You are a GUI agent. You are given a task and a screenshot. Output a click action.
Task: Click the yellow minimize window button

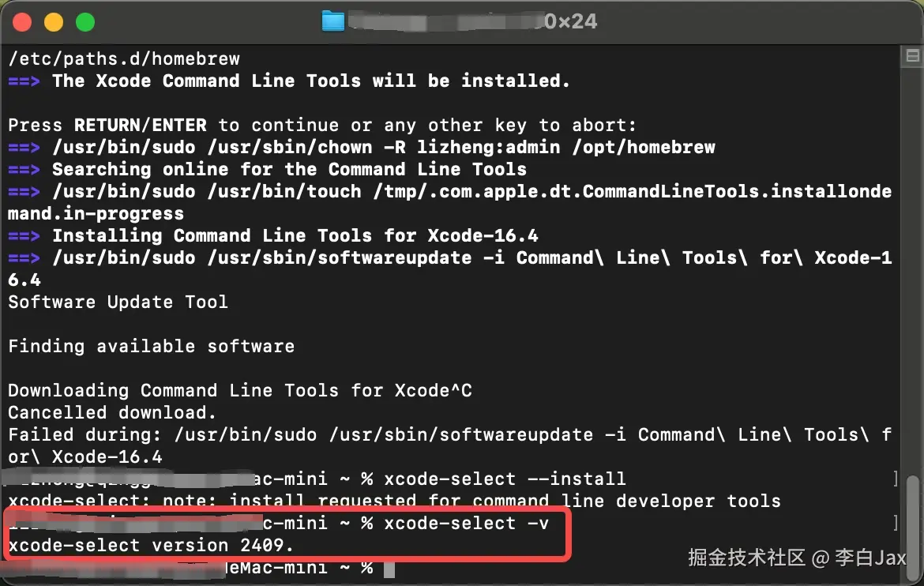pos(54,22)
